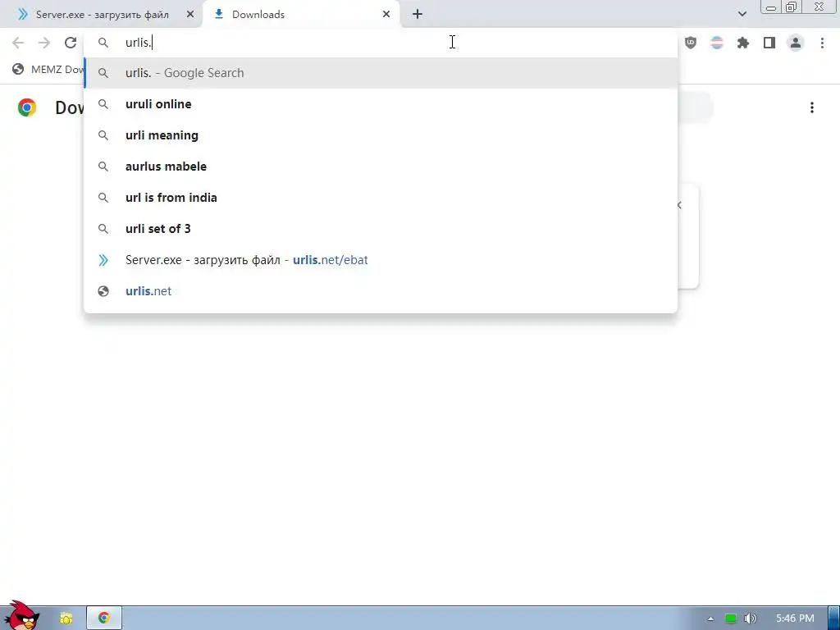840x630 pixels.
Task: Open Chrome's three-dot main menu
Action: click(x=822, y=43)
